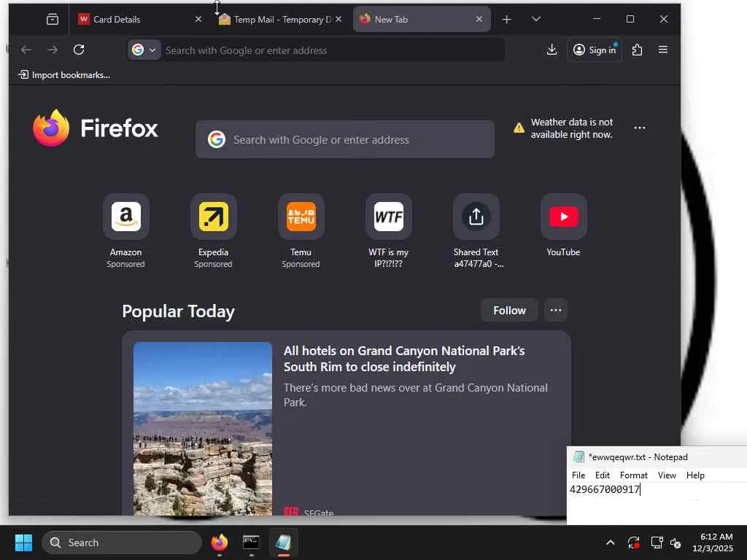Click the Notepad title bar icon
Screen dimensions: 747x560
[578, 456]
